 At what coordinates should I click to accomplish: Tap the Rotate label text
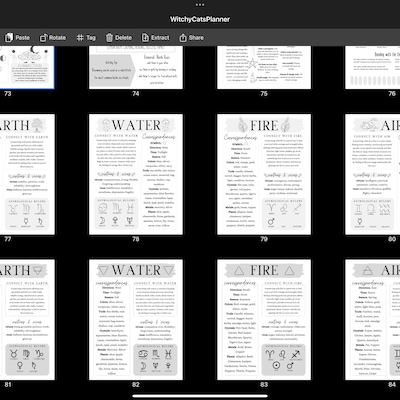coord(57,38)
